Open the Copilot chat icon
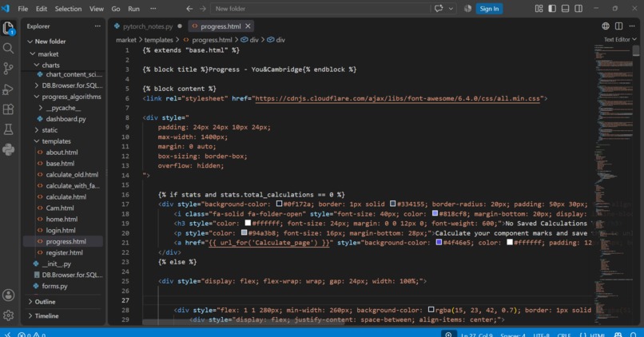 439,9
